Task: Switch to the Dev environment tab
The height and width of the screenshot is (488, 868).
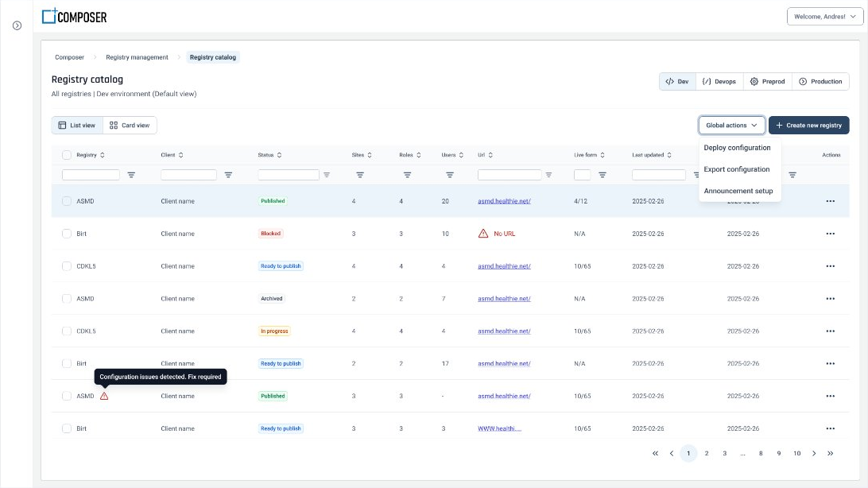Action: point(677,81)
